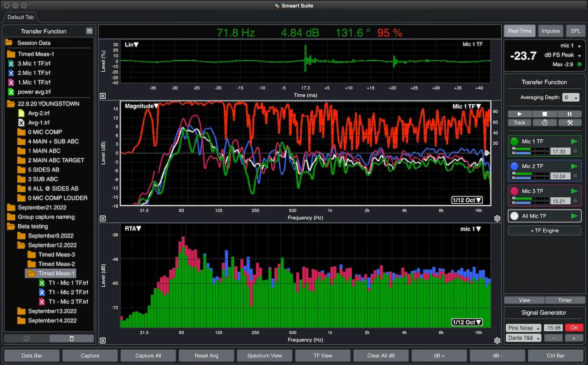This screenshot has height=365, width=588.
Task: Toggle the Mic 2 TF engine run arrow
Action: 574,166
